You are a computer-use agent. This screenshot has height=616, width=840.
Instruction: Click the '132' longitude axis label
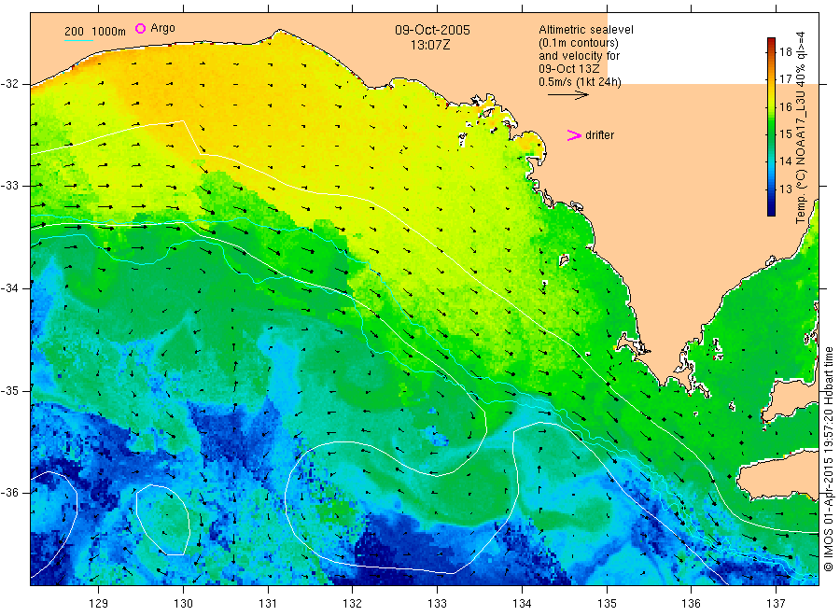click(x=353, y=603)
